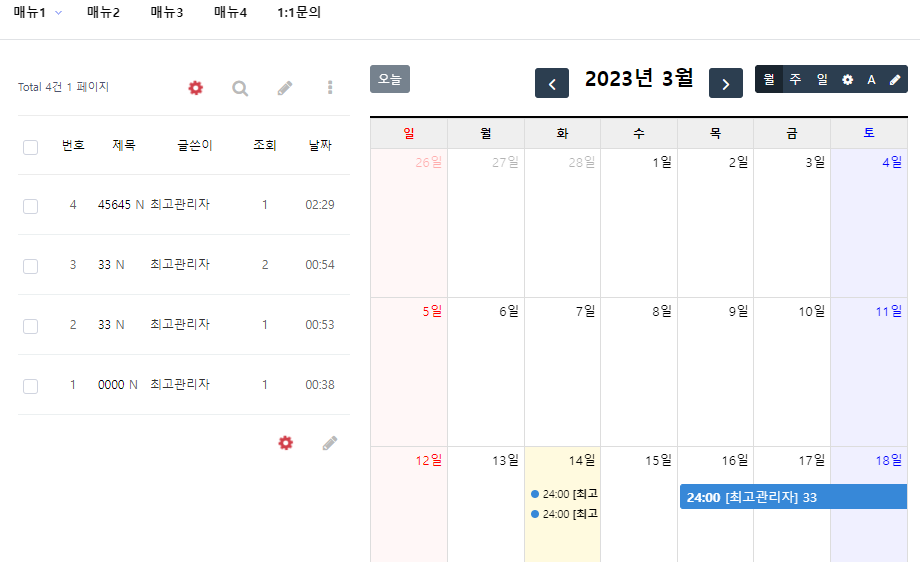Go to the previous month in the calendar

pyautogui.click(x=552, y=83)
